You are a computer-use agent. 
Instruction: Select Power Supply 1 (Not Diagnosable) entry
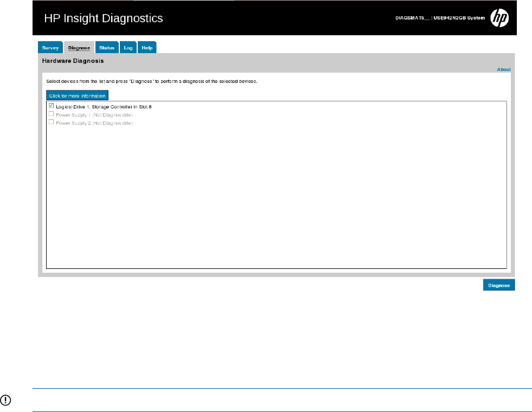coord(94,115)
